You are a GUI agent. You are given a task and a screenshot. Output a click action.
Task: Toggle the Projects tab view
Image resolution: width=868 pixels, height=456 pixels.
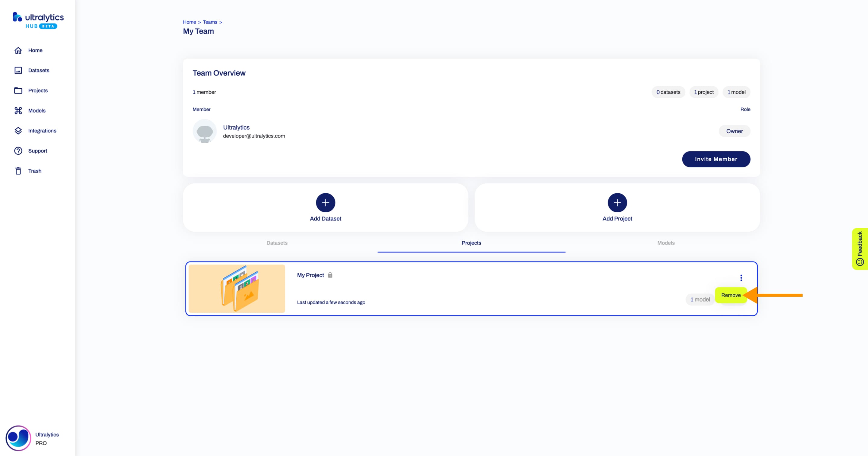pos(471,243)
